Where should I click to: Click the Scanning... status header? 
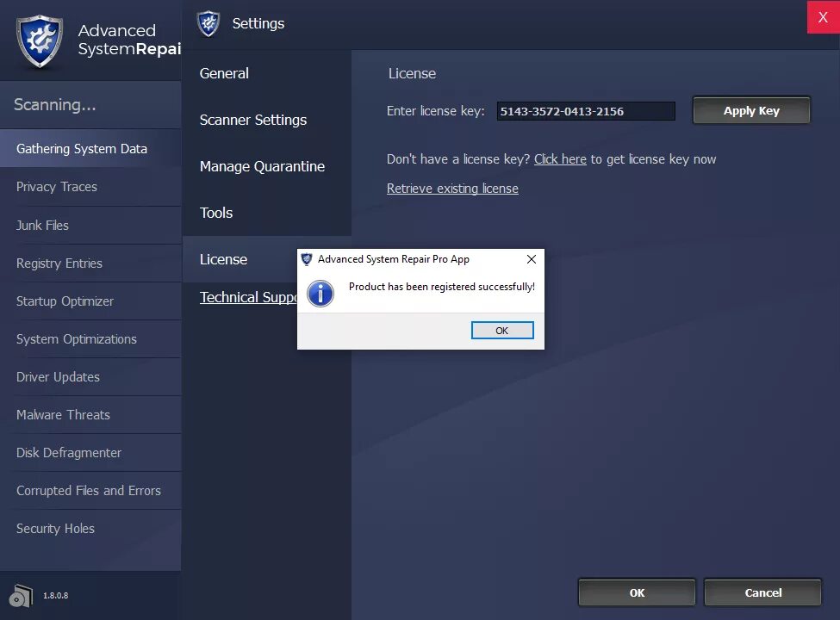[55, 104]
